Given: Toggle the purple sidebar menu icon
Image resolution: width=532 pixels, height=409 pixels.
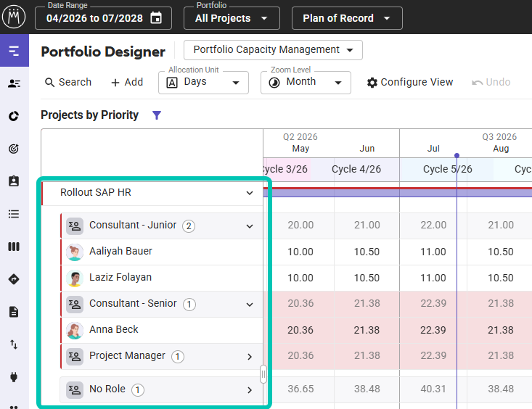Looking at the screenshot, I should coord(14,51).
